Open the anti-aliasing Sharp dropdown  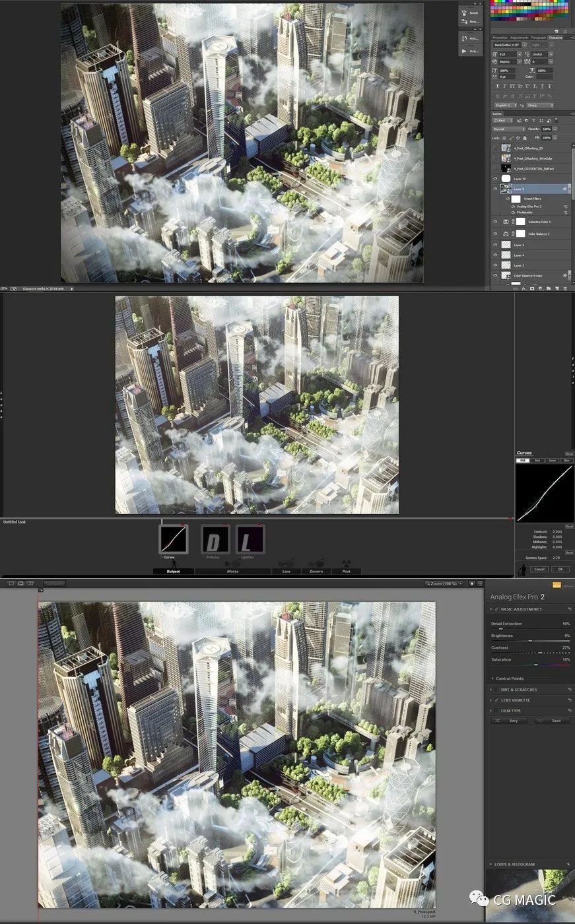(x=540, y=106)
